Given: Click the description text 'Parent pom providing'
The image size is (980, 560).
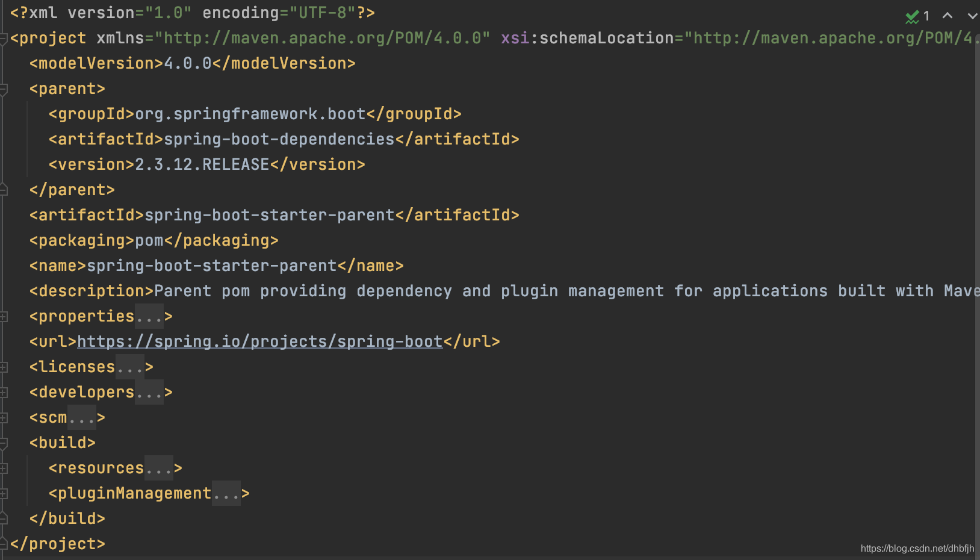Looking at the screenshot, I should (x=250, y=291).
